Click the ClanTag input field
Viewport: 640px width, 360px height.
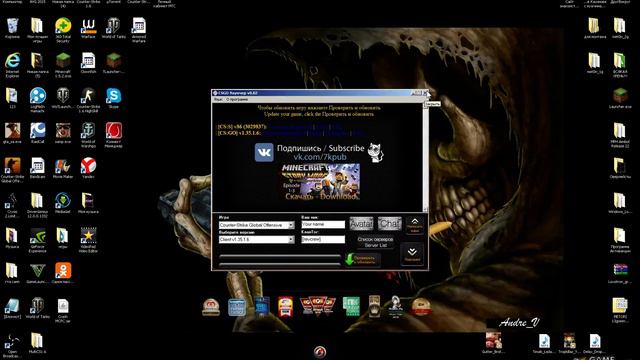(323, 239)
